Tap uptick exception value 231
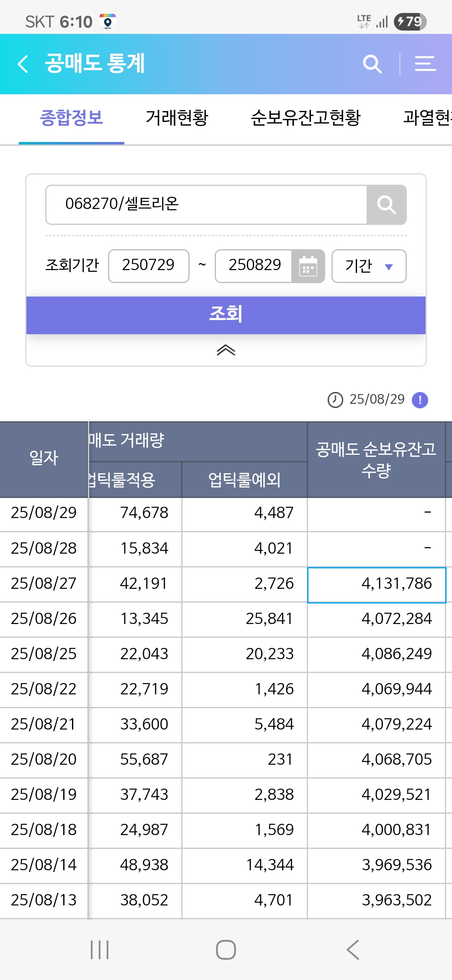 (x=280, y=760)
